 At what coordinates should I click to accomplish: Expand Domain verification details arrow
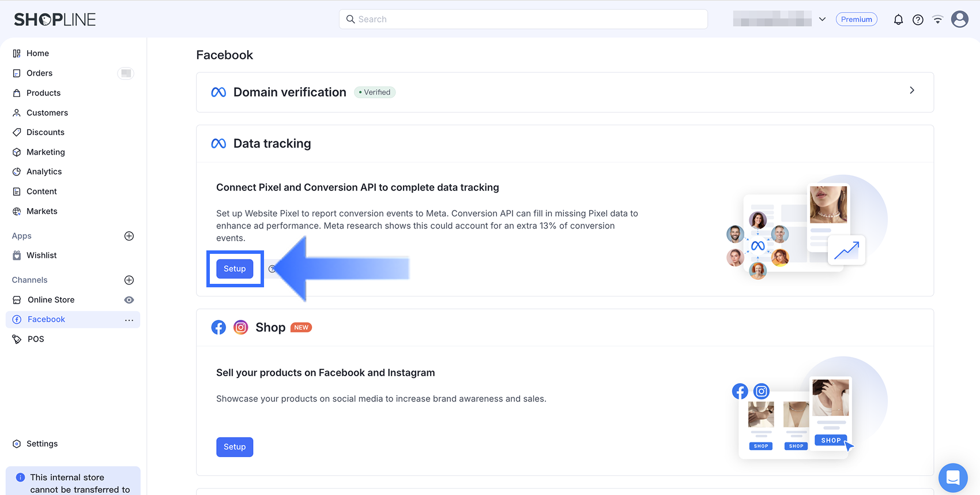912,91
